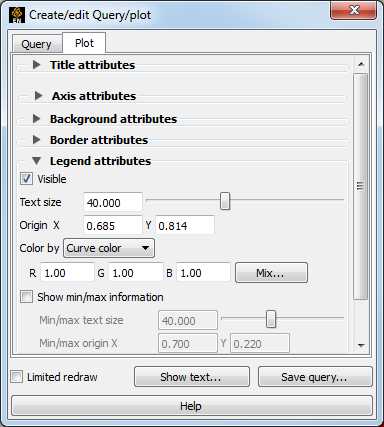Click the Min/max text size slider handle

pyautogui.click(x=271, y=319)
